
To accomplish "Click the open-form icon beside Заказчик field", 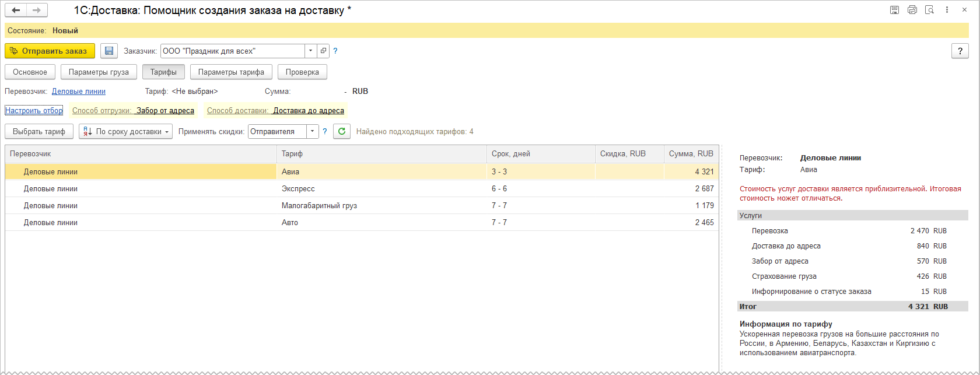I will (324, 51).
